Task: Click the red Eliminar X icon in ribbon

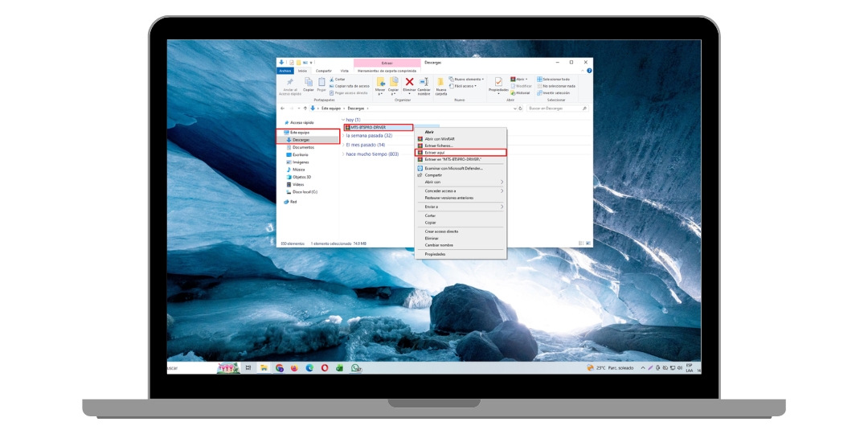Action: click(x=409, y=83)
